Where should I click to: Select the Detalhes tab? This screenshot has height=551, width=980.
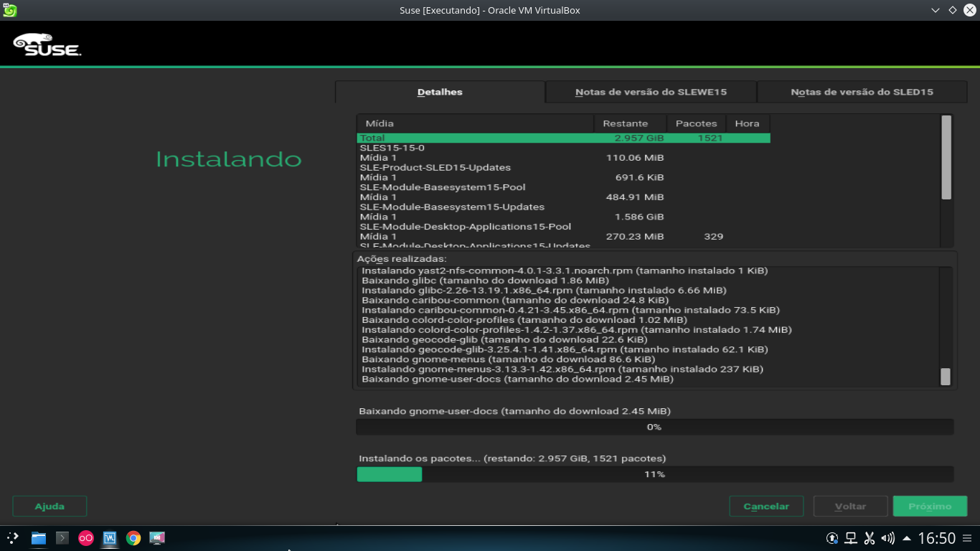pyautogui.click(x=440, y=92)
